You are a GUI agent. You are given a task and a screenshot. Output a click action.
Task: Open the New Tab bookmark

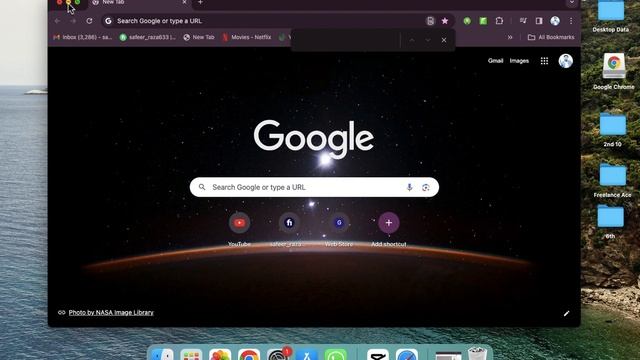(199, 37)
